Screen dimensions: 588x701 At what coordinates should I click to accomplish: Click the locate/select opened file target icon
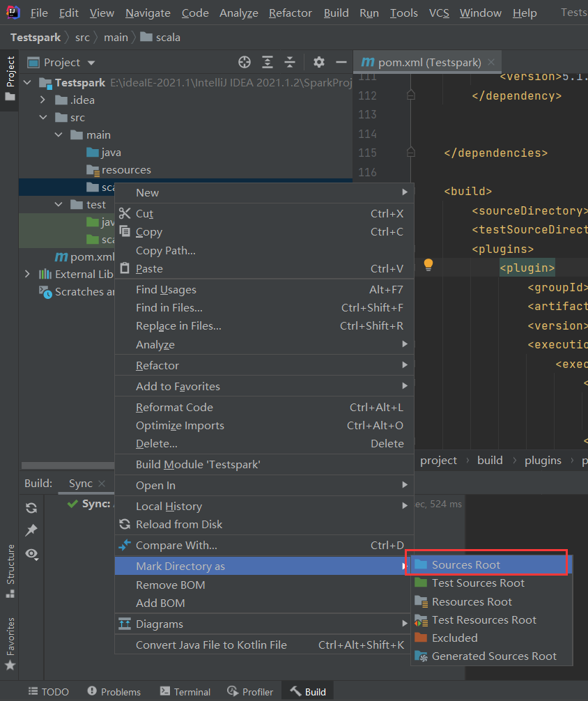(x=244, y=62)
